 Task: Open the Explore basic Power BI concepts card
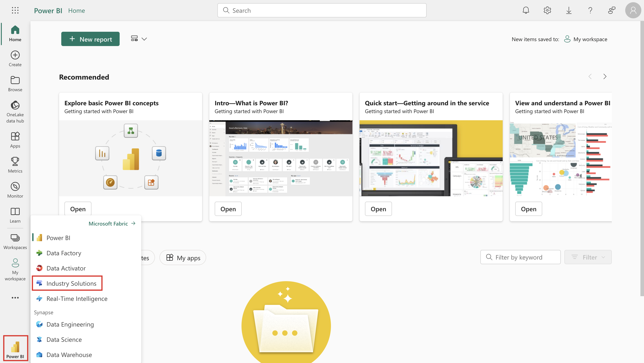pos(78,209)
